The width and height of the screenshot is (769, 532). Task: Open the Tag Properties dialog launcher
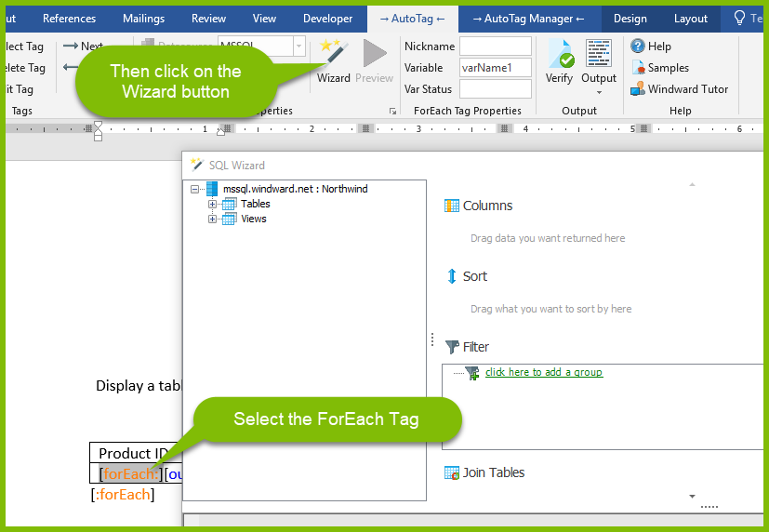coord(392,112)
